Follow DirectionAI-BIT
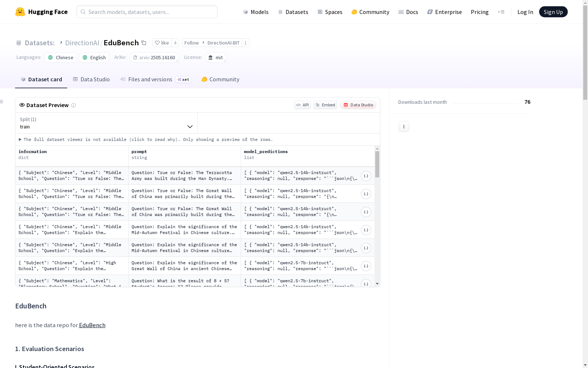Viewport: 588px width, 368px height. coord(212,43)
